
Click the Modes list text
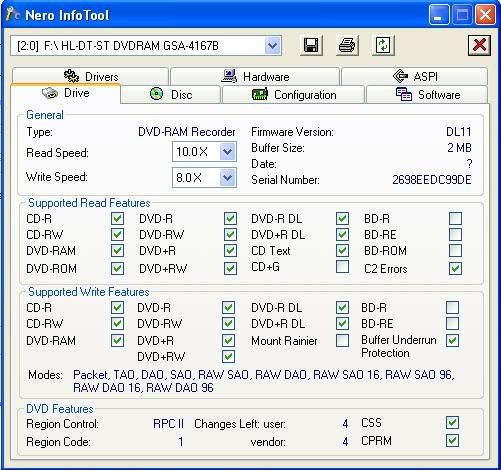point(263,381)
